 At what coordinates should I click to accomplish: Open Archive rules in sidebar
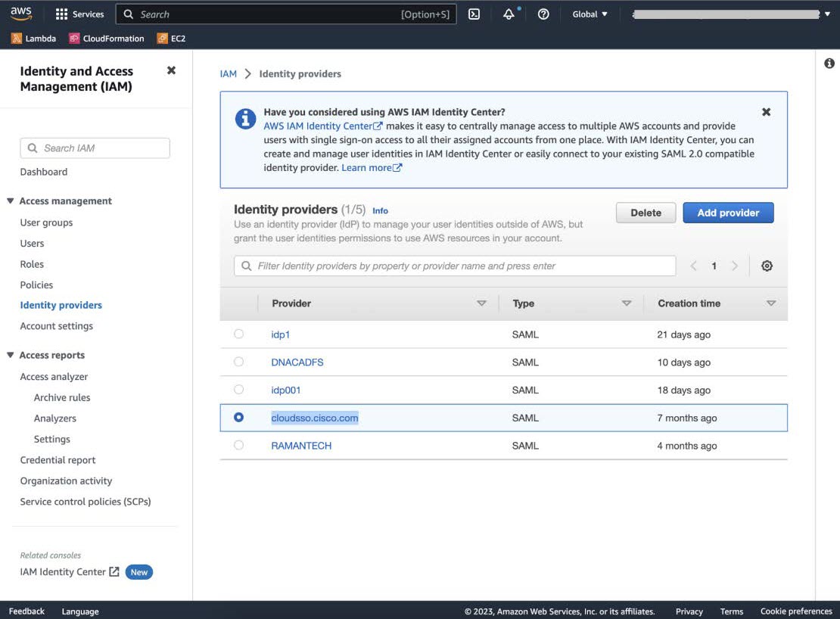tap(62, 397)
